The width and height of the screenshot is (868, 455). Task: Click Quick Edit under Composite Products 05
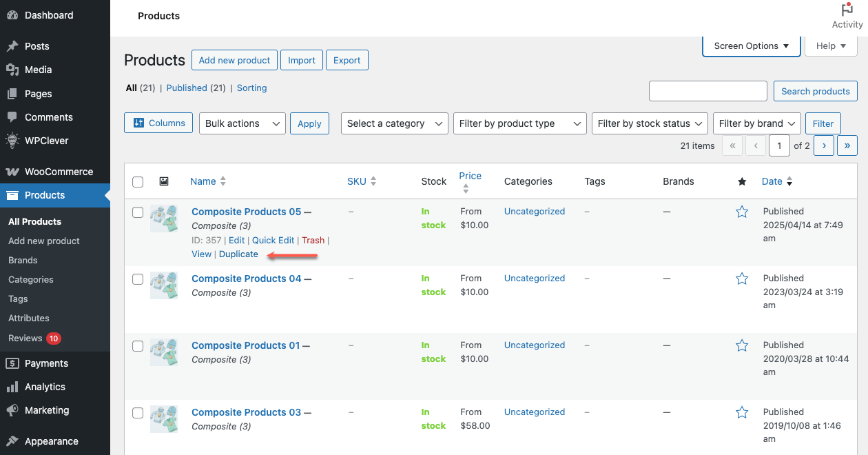pyautogui.click(x=273, y=240)
